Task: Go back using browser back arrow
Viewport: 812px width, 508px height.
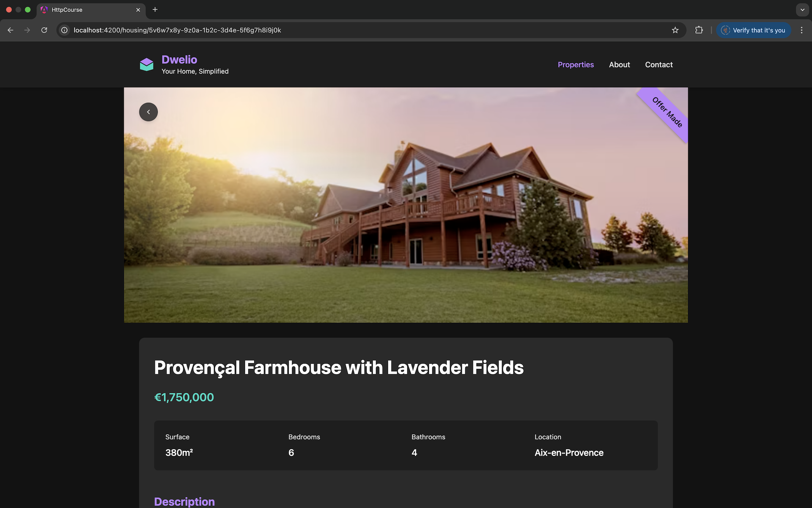Action: coord(11,30)
